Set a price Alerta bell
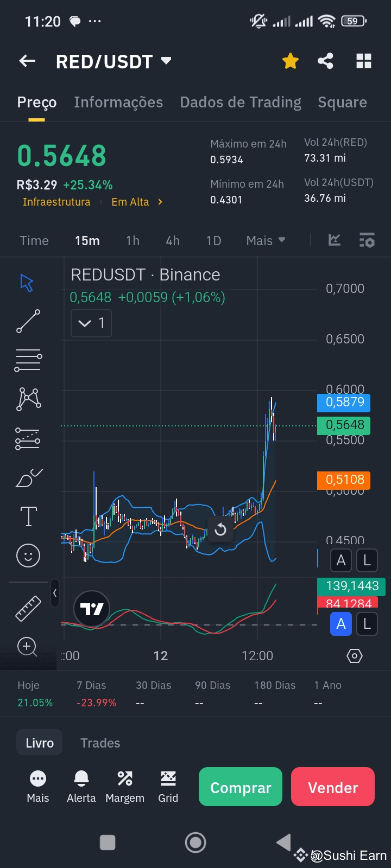391x868 pixels. click(81, 787)
